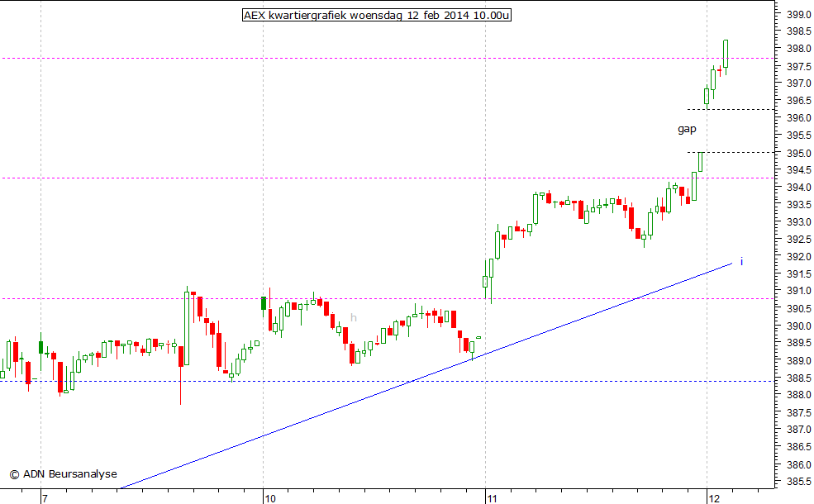Click the price label 391.0
This screenshot has height=504, width=814.
point(799,291)
